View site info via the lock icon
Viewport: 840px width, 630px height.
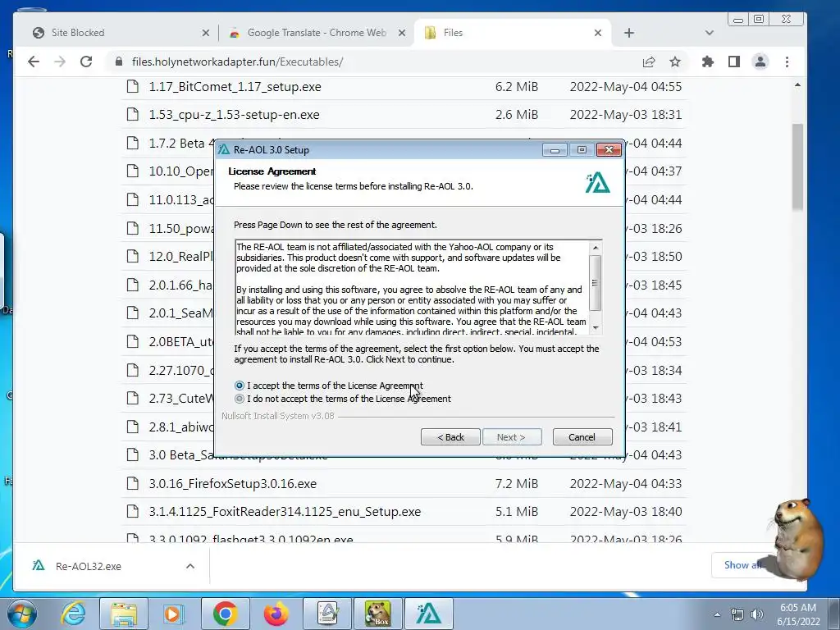point(119,62)
